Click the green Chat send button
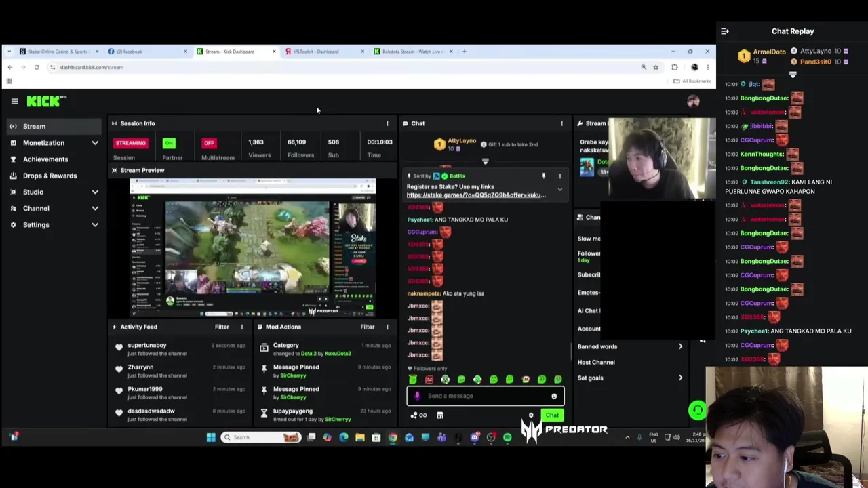The height and width of the screenshot is (488, 868). click(552, 415)
